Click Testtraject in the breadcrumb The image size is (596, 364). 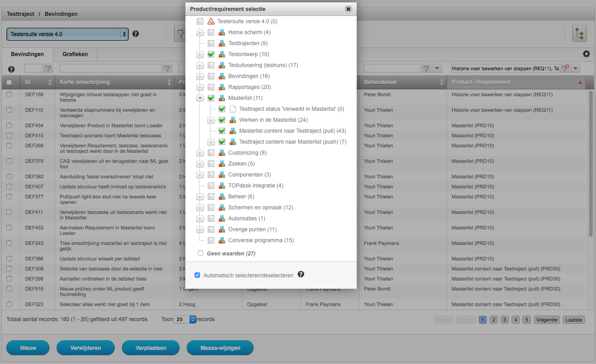click(21, 14)
